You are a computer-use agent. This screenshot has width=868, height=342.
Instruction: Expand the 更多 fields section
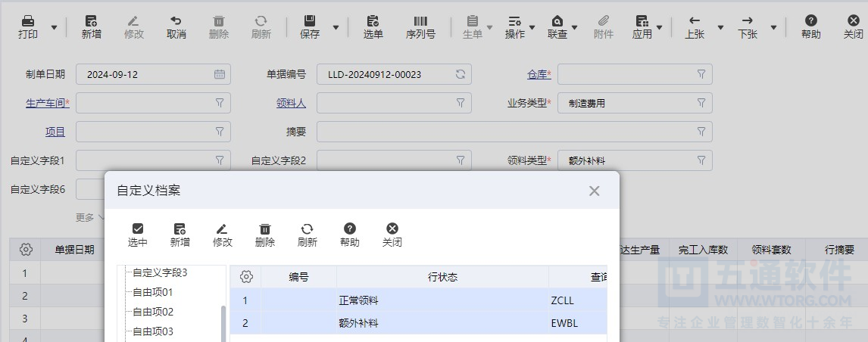click(x=89, y=217)
